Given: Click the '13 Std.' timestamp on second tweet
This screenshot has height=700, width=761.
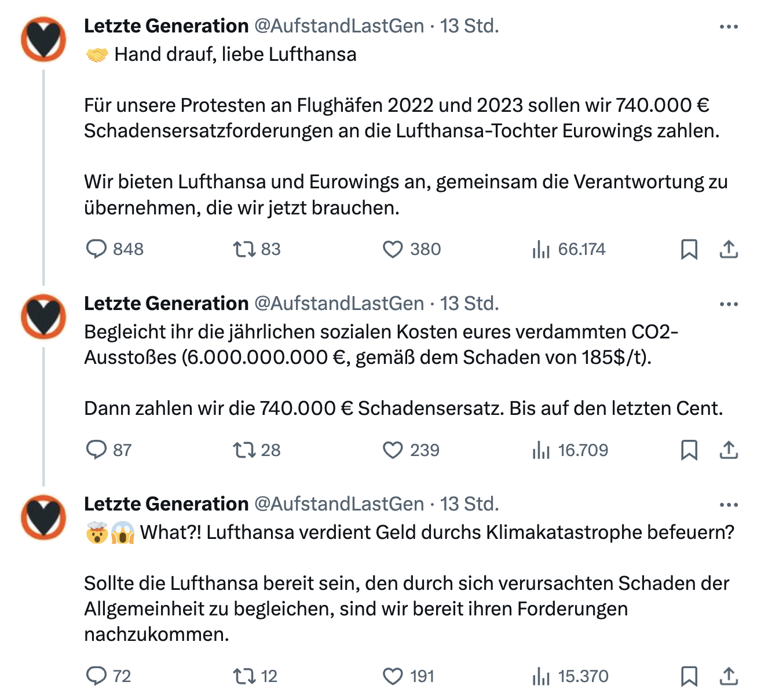Looking at the screenshot, I should click(469, 304).
